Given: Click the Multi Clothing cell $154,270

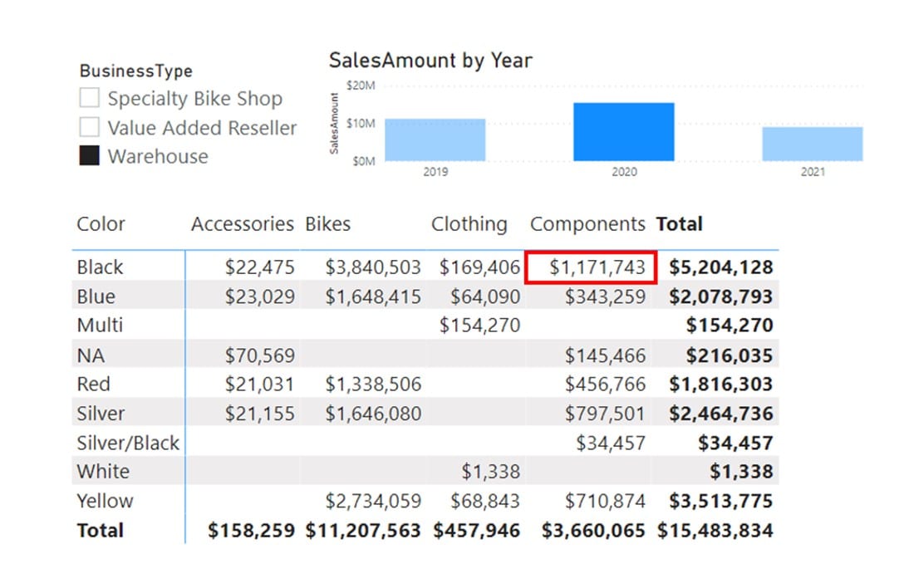Looking at the screenshot, I should tap(479, 325).
